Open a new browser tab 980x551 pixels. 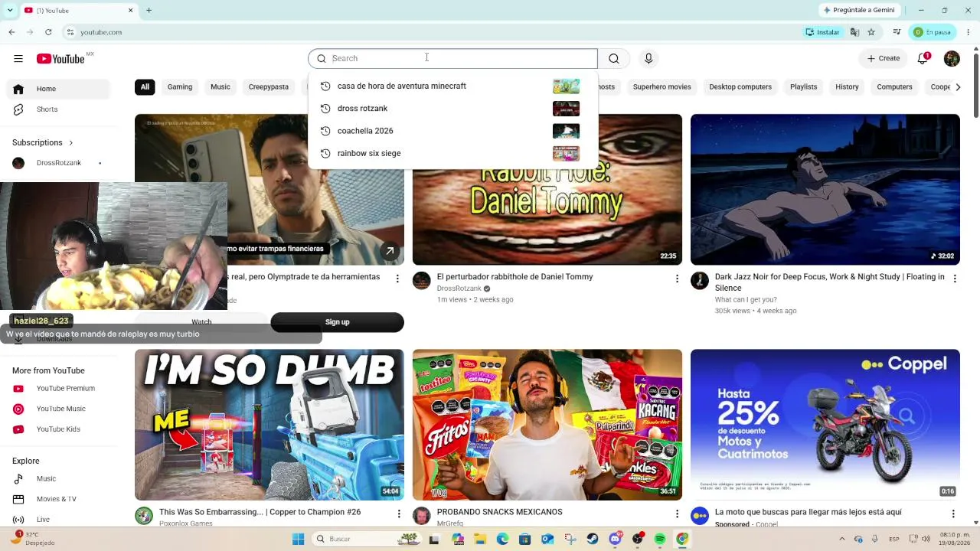point(149,11)
